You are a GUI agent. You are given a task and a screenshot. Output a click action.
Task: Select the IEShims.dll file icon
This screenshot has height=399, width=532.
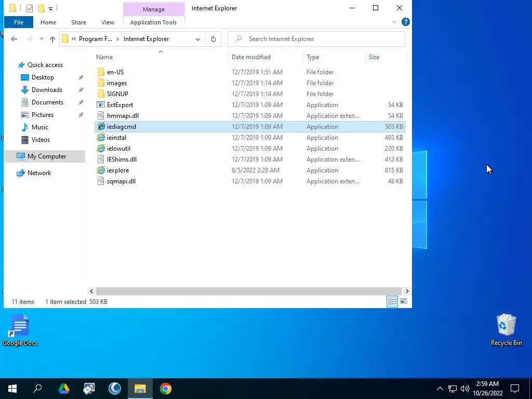(x=101, y=159)
